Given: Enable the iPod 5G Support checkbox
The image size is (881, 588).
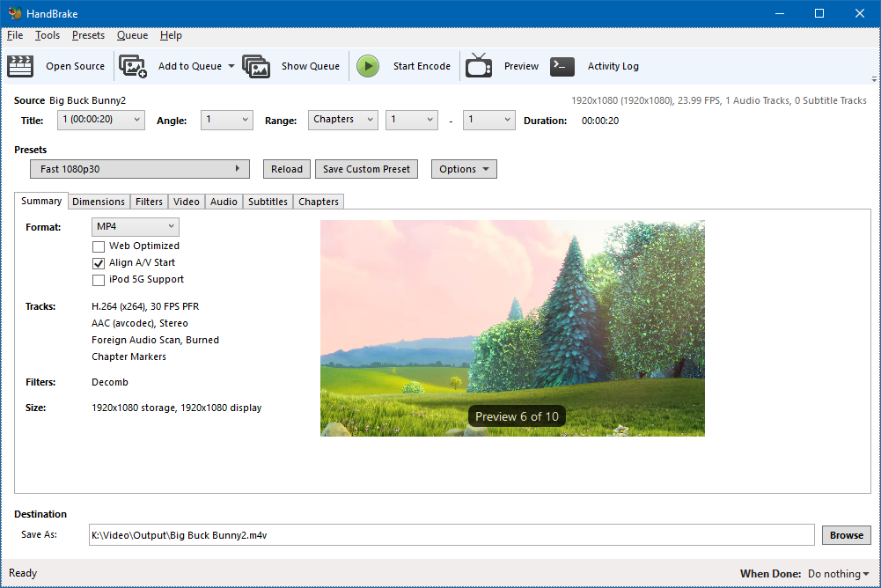Looking at the screenshot, I should pyautogui.click(x=99, y=280).
